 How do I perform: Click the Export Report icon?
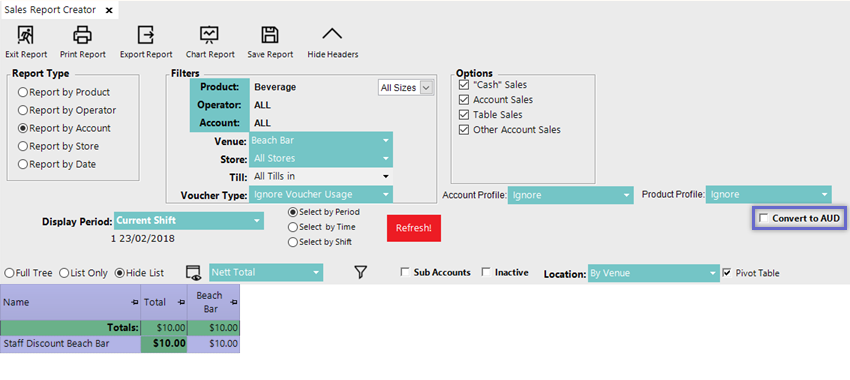click(146, 35)
